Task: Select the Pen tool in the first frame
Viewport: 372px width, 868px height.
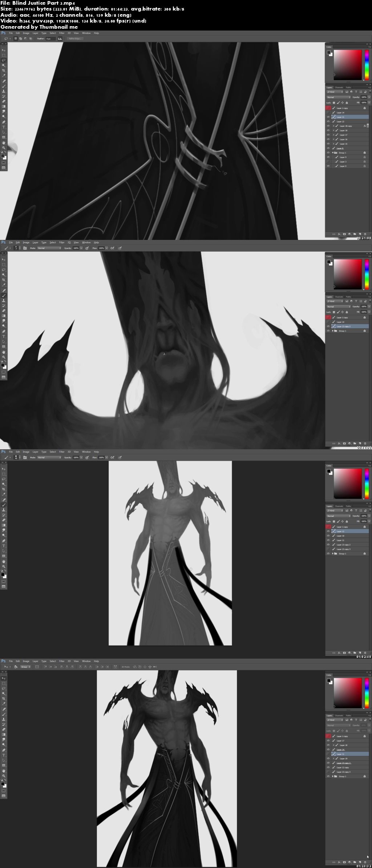Action: 4,122
